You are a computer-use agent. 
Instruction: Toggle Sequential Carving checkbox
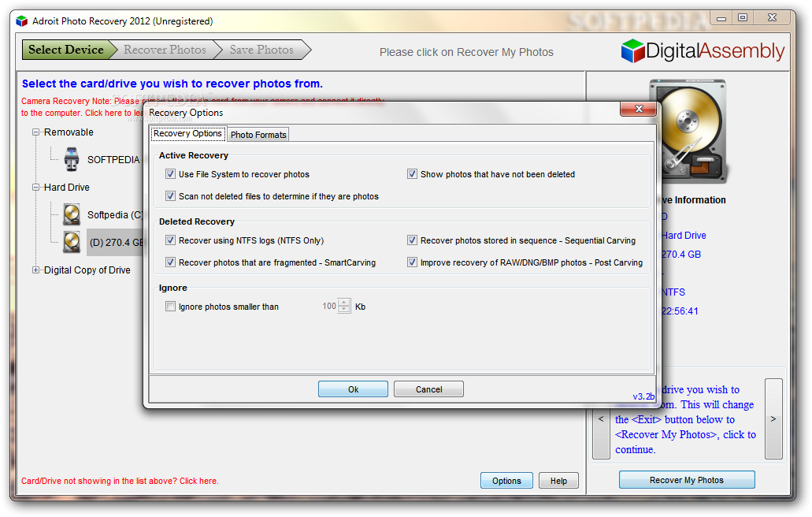(x=412, y=240)
